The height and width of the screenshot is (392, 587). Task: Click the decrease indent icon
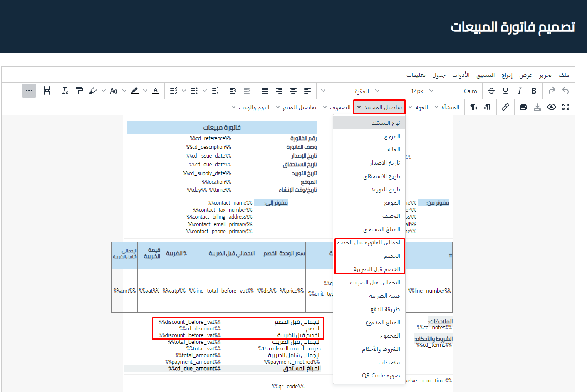pyautogui.click(x=247, y=91)
